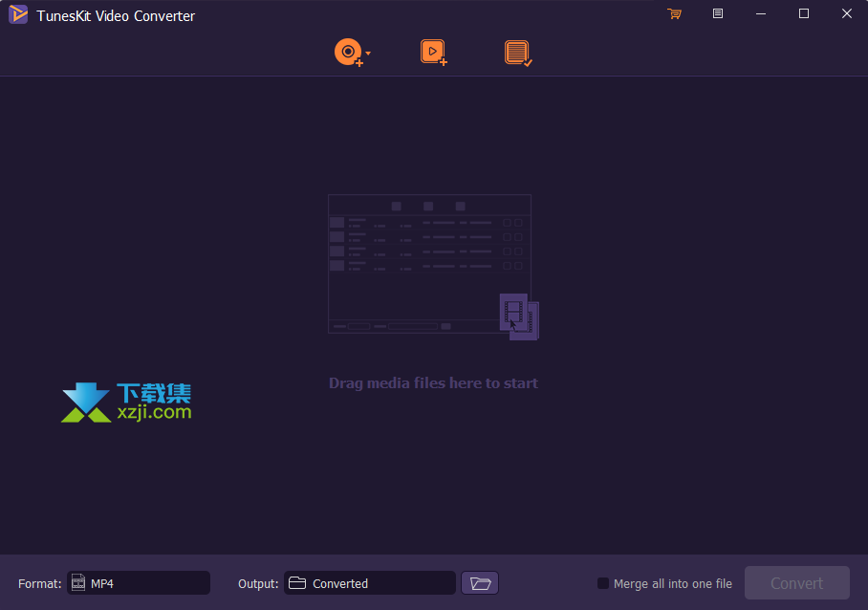
Task: Open the Converted list icon
Action: click(x=518, y=54)
